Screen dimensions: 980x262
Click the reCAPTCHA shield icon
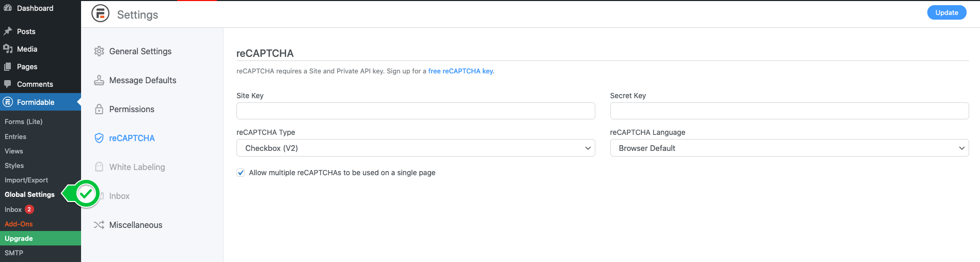coord(99,138)
